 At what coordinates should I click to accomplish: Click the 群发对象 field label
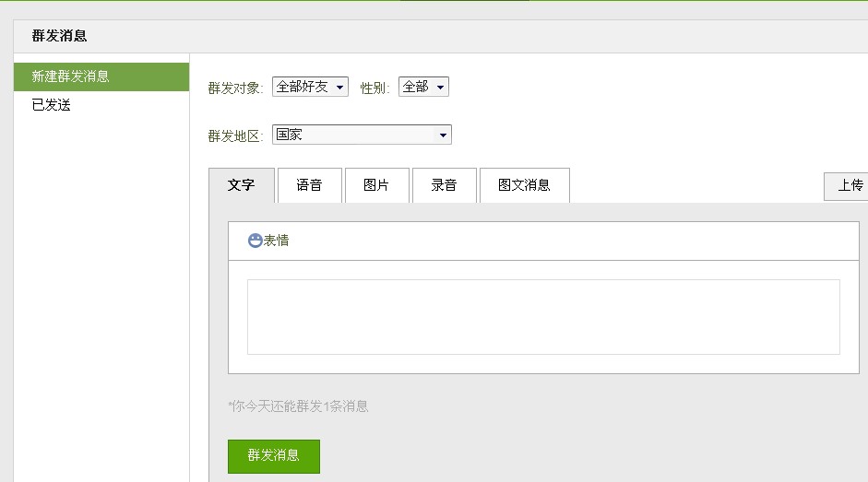click(x=235, y=88)
